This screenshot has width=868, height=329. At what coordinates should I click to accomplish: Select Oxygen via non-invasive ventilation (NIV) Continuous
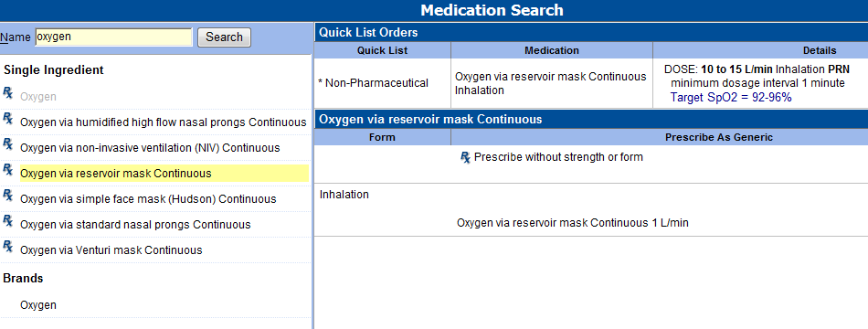[x=150, y=148]
